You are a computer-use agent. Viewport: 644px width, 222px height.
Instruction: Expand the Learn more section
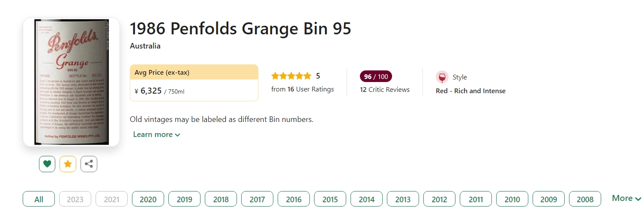click(x=156, y=134)
